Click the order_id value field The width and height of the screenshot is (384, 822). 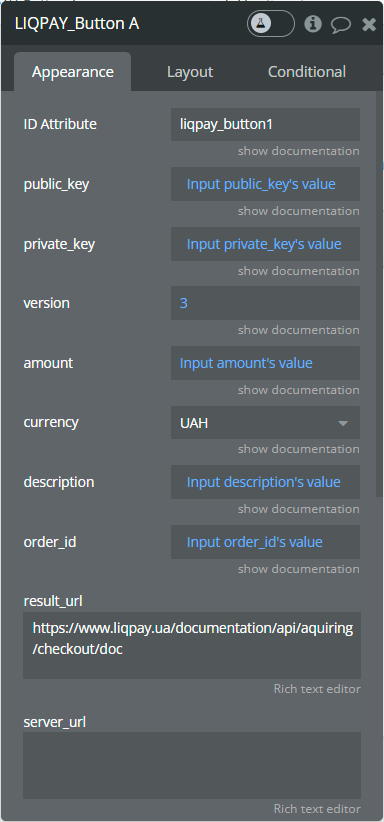tap(265, 542)
